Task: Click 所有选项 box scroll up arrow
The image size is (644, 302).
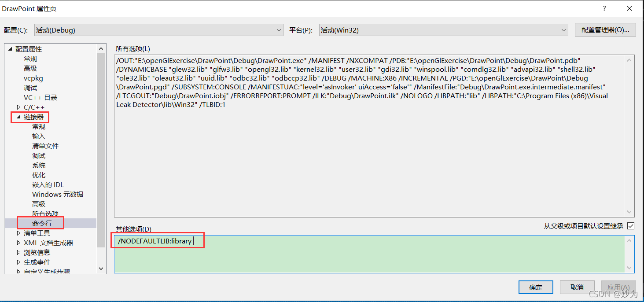Action: pos(630,60)
